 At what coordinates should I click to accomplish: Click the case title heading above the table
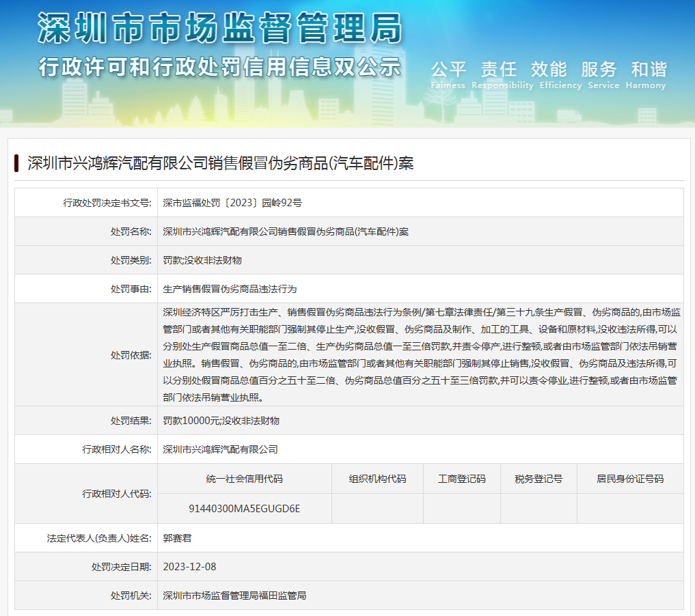pos(220,163)
